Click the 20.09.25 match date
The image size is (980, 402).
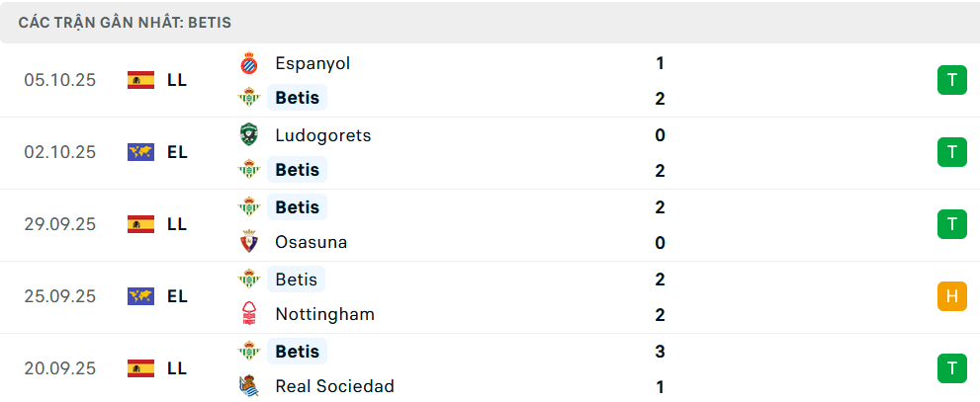click(60, 368)
